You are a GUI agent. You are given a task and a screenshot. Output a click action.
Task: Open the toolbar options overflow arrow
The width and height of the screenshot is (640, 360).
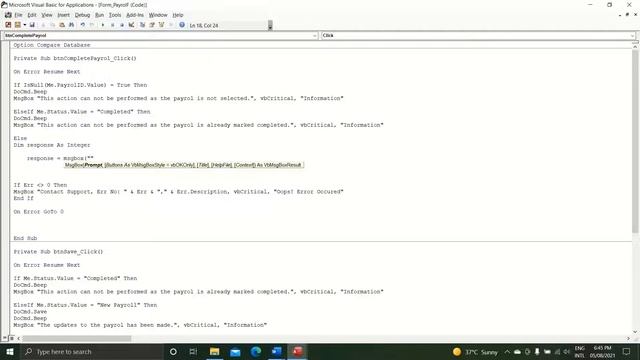pyautogui.click(x=270, y=25)
